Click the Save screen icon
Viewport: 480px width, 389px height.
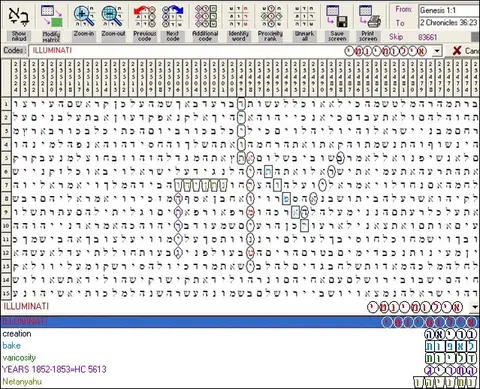337,16
